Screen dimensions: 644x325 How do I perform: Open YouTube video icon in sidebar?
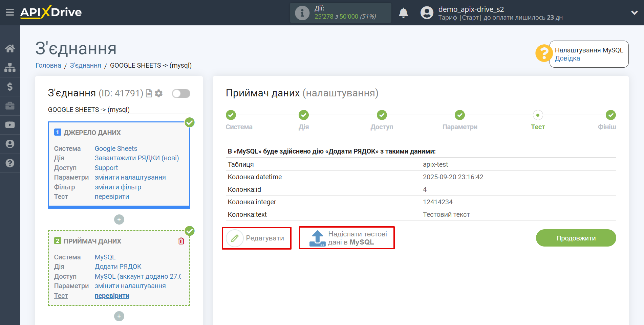click(10, 125)
